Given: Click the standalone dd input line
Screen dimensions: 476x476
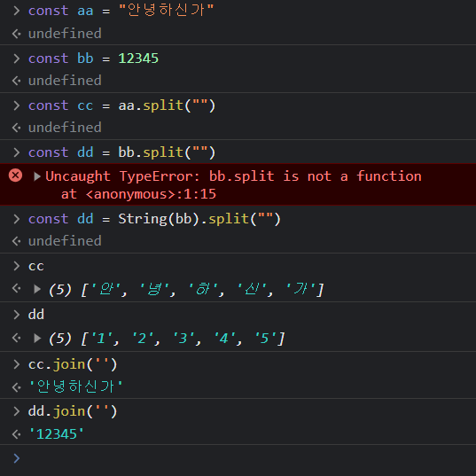Looking at the screenshot, I should click(x=36, y=315).
